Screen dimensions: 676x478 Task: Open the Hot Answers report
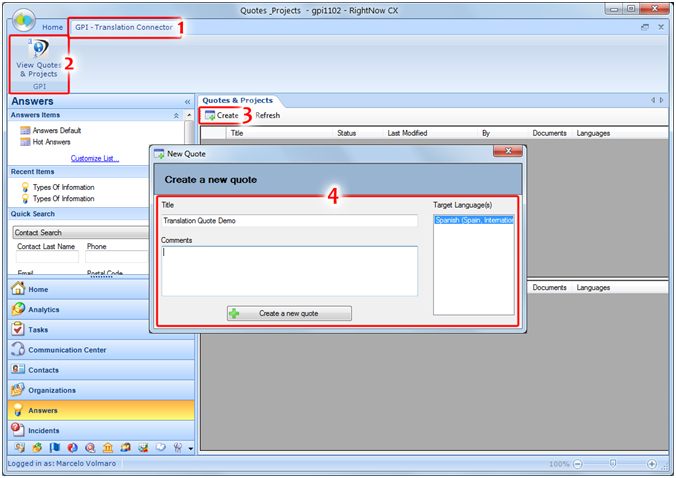coord(51,142)
